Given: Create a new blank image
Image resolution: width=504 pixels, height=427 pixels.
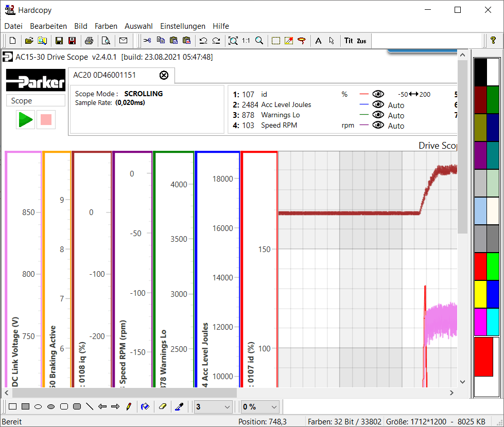Looking at the screenshot, I should click(x=12, y=41).
